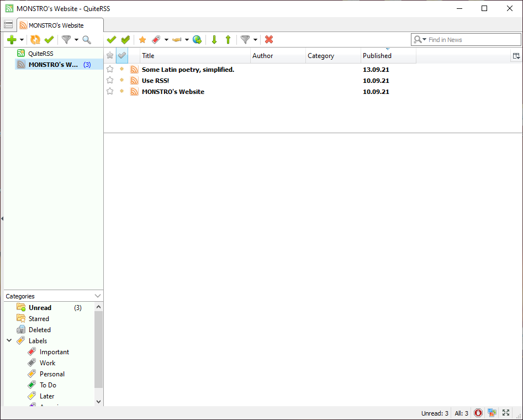Select the QuiteRSS feed in the tree
The height and width of the screenshot is (420, 523).
coord(41,54)
